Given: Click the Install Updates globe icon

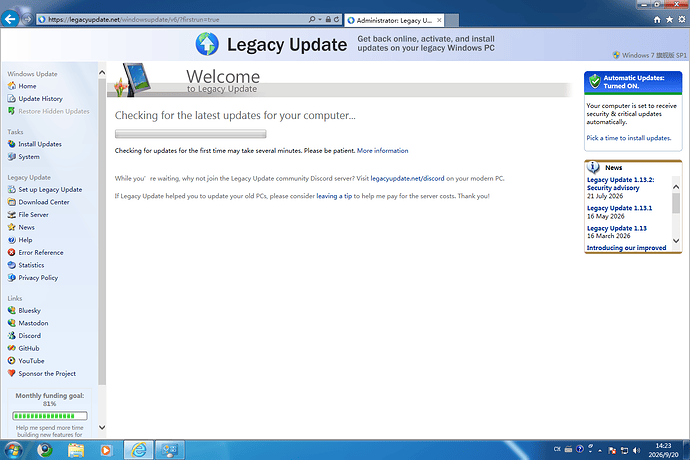Looking at the screenshot, I should (12, 144).
